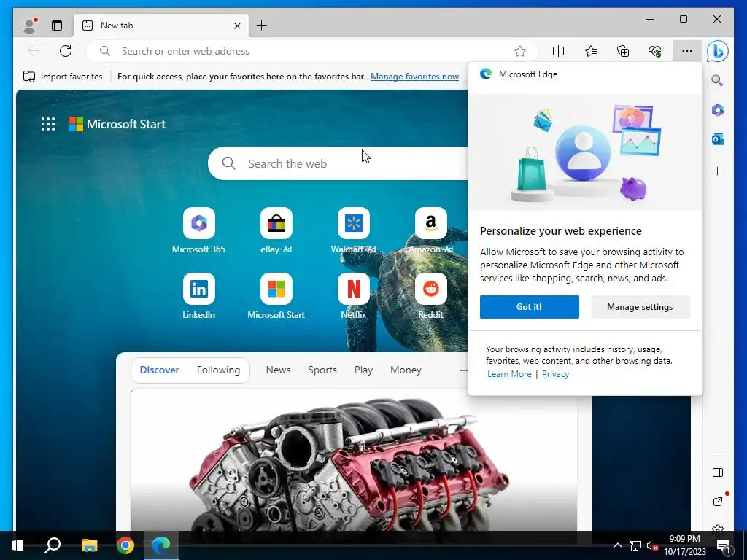The width and height of the screenshot is (747, 560).
Task: Open the Money tab
Action: coord(406,370)
